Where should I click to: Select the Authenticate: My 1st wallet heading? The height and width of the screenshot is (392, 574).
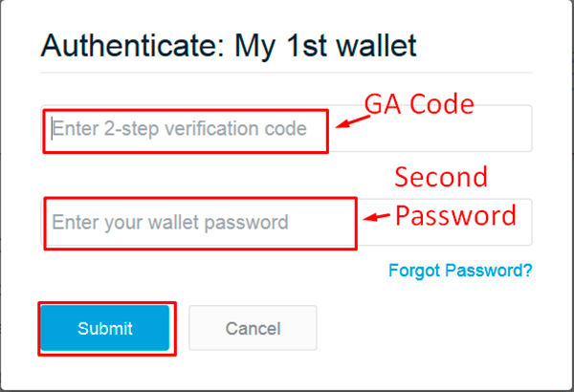pyautogui.click(x=229, y=46)
